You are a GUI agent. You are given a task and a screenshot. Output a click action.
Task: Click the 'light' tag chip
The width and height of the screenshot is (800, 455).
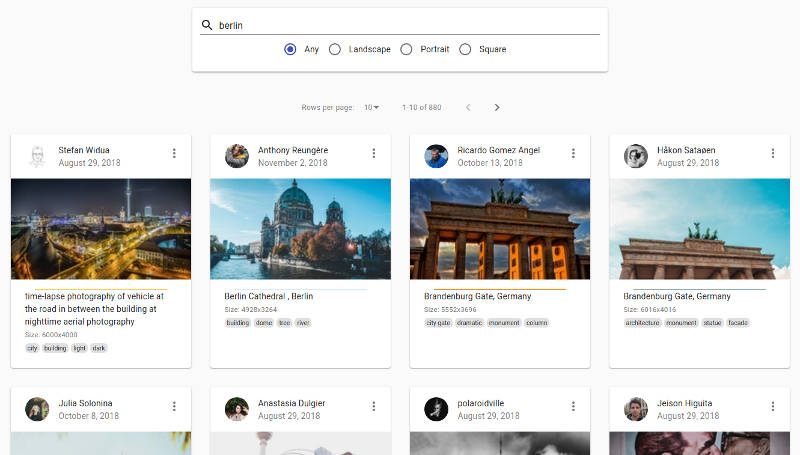coord(80,348)
